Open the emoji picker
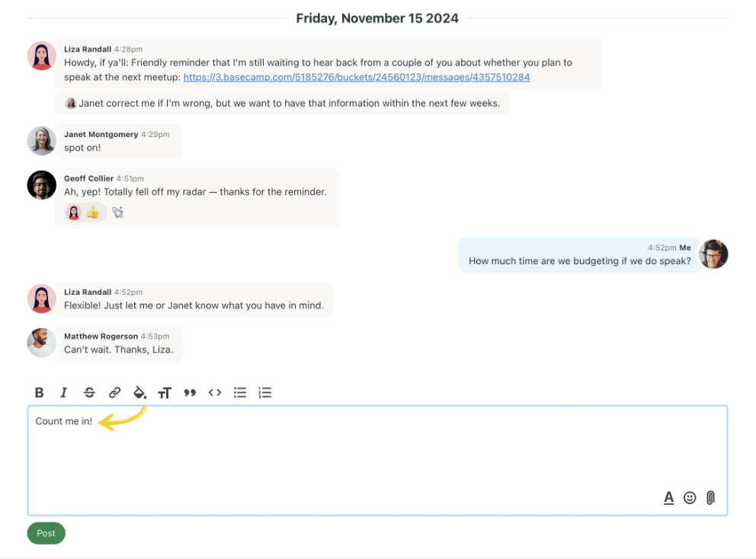 point(690,498)
